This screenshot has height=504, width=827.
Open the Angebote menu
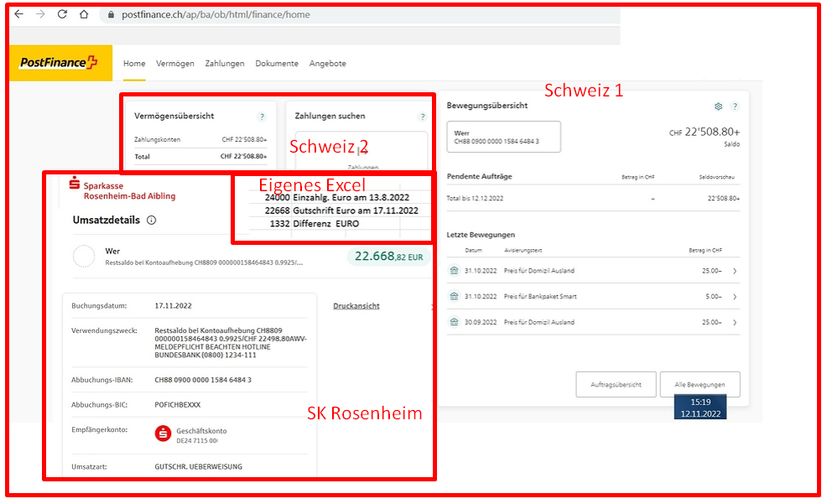[x=328, y=63]
